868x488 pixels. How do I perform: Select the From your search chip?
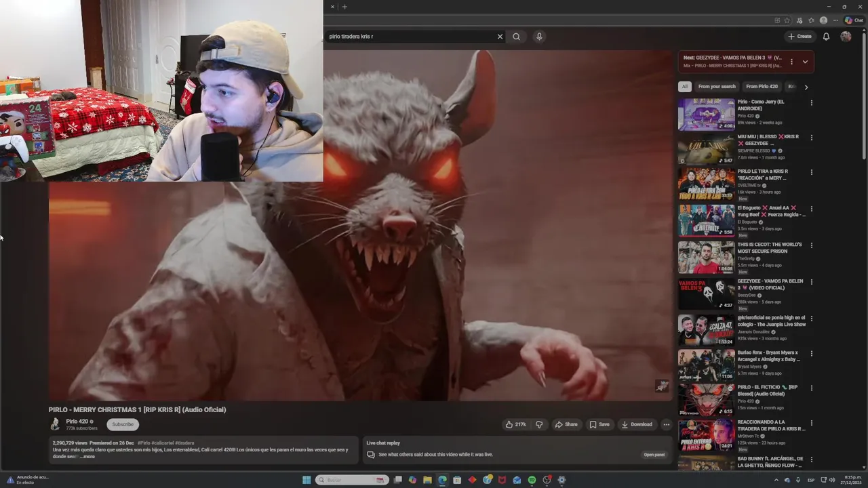tap(717, 87)
